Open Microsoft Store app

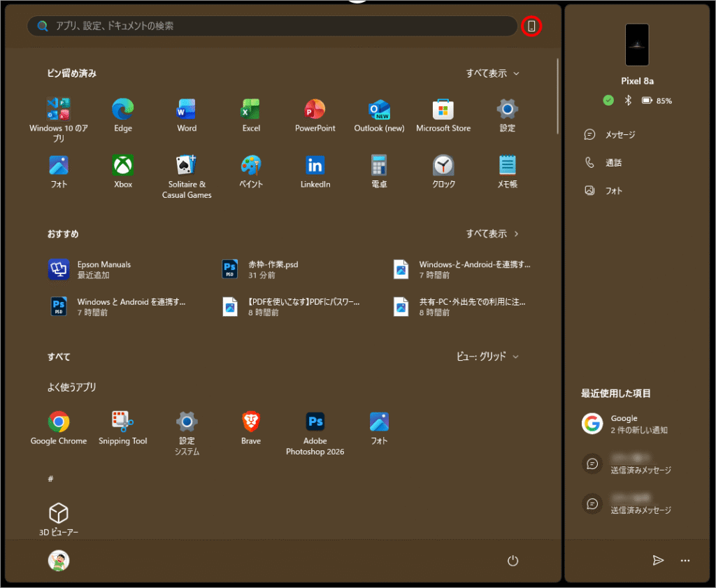(x=443, y=110)
